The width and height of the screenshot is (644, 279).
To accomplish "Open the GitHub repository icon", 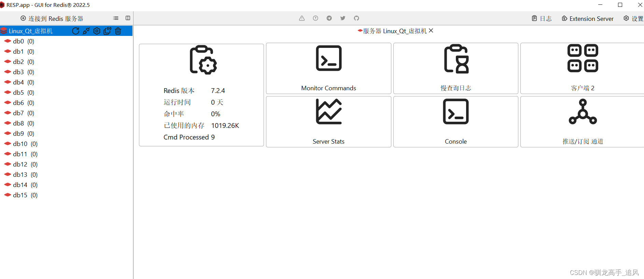I will pos(356,18).
